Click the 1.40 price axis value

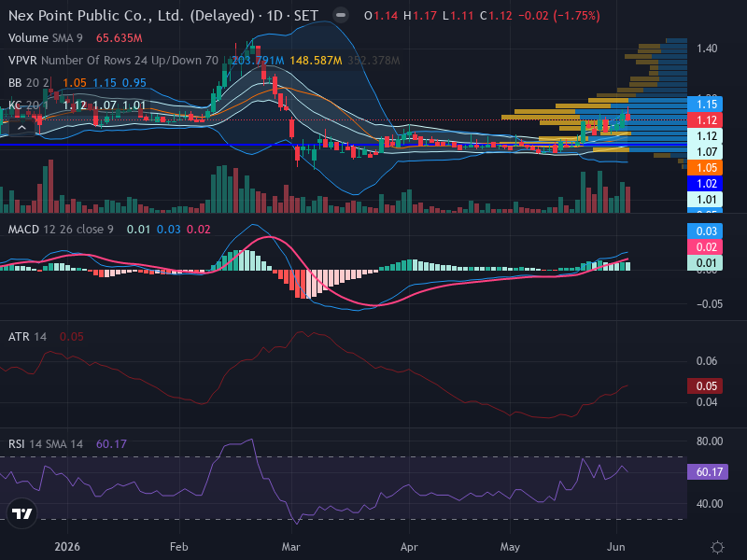click(x=707, y=49)
